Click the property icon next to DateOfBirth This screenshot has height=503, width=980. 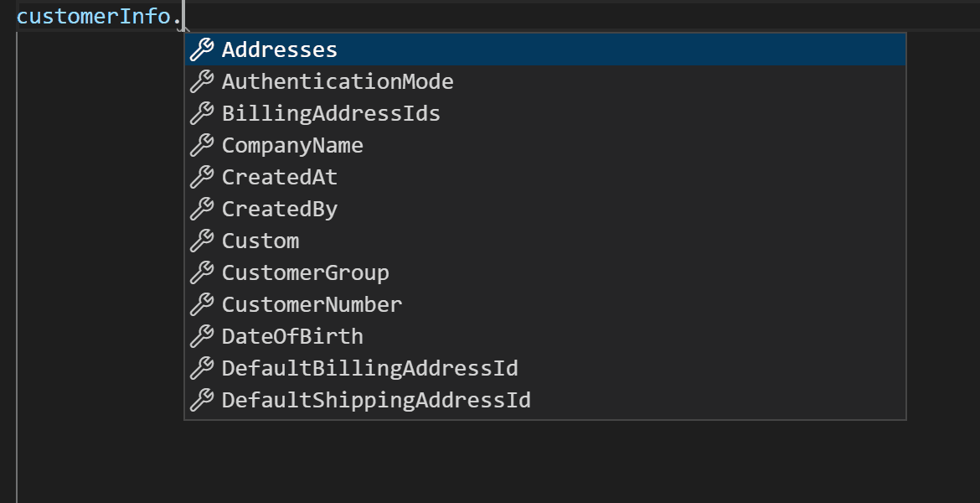tap(202, 336)
